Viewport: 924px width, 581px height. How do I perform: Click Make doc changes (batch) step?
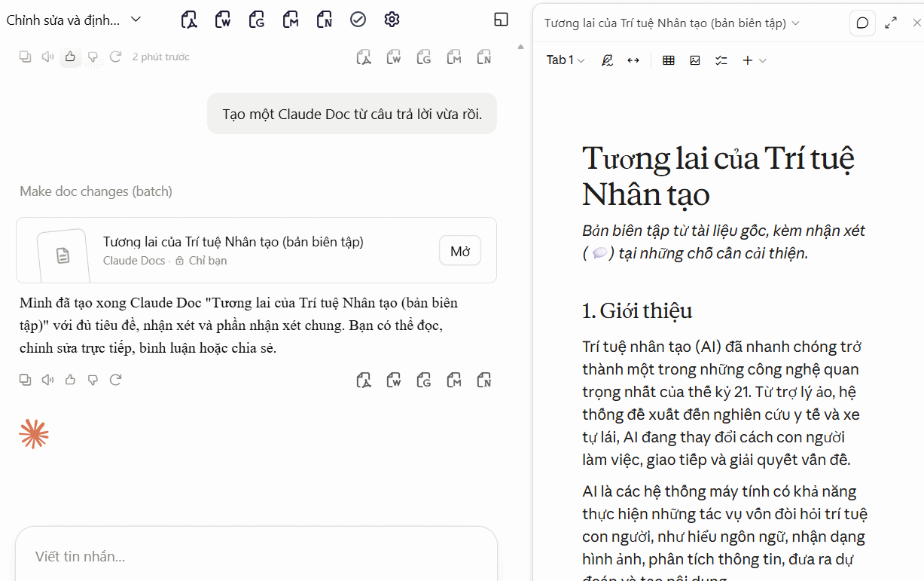tap(96, 191)
